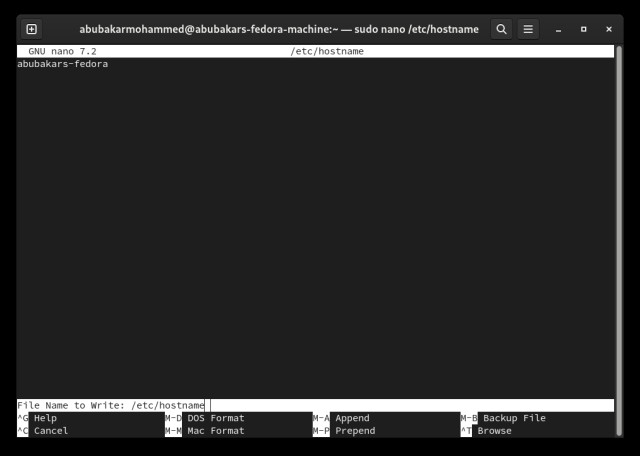
Task: Click the Cancel shortcut label
Action: click(51, 431)
